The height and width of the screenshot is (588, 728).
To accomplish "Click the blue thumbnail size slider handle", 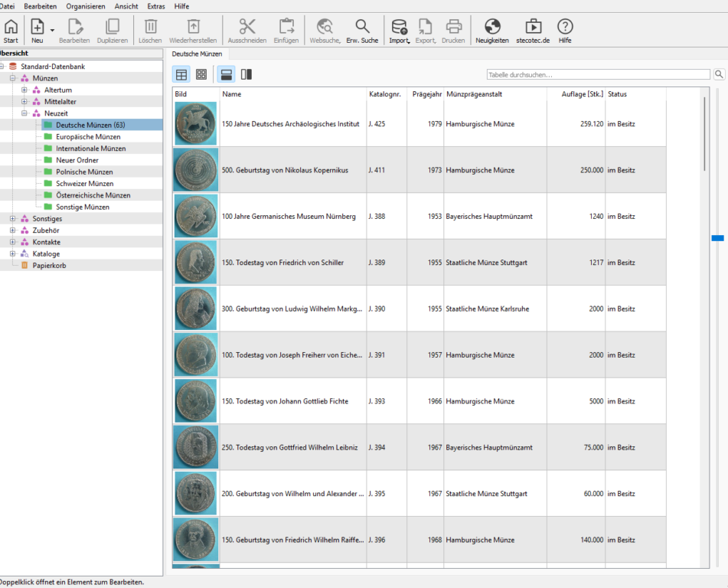I will (717, 238).
